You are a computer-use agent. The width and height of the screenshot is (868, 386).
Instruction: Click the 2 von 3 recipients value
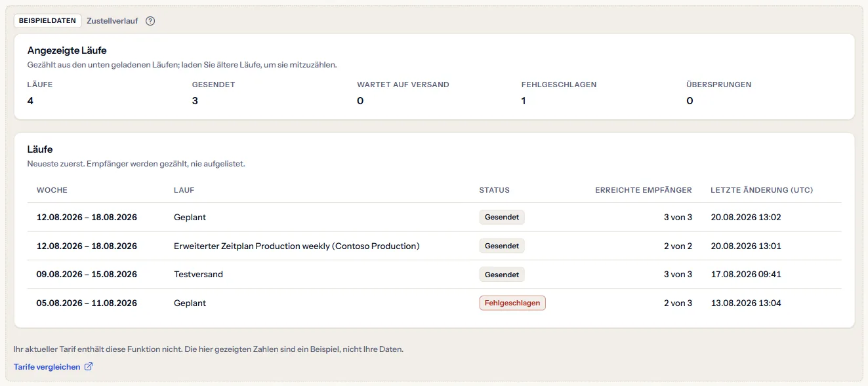tap(678, 303)
